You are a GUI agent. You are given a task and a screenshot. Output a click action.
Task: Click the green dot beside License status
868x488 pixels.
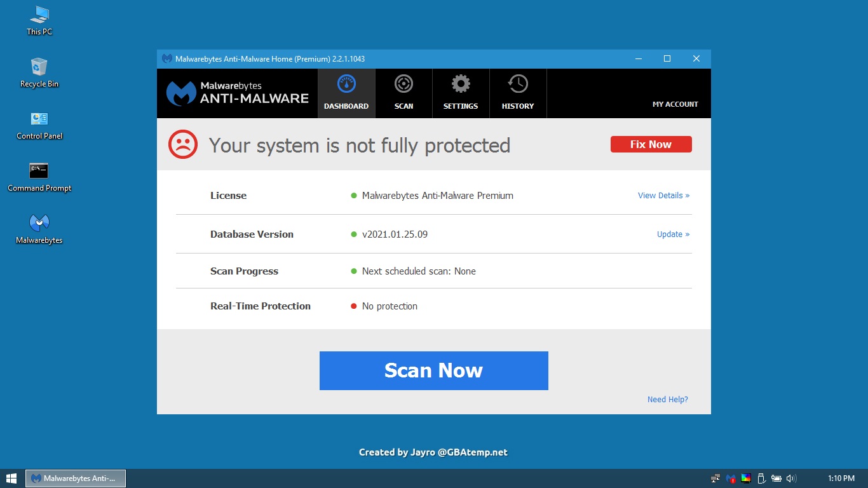(x=354, y=196)
